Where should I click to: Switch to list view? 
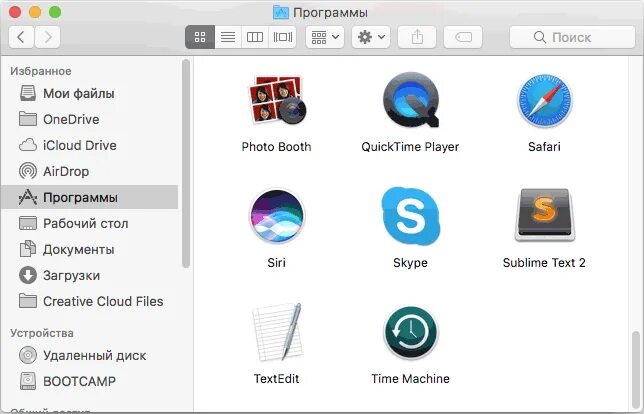click(x=228, y=37)
